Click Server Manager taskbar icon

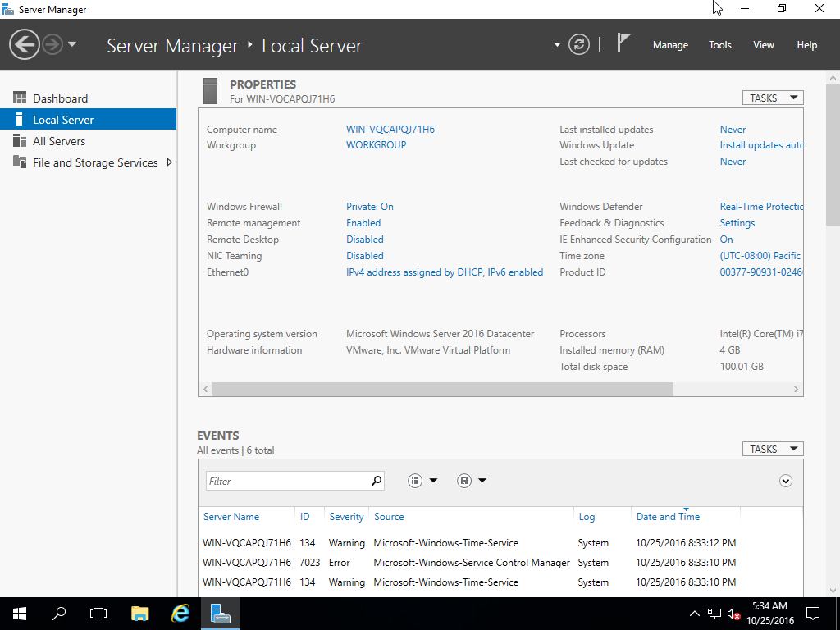[220, 614]
